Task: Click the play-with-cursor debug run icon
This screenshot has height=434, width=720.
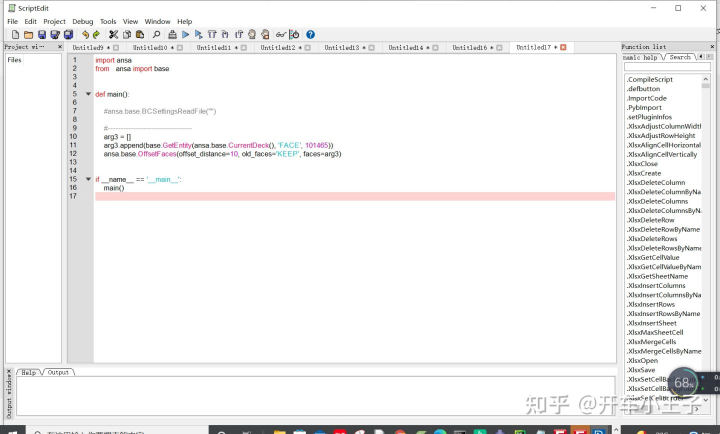Action: [x=198, y=34]
